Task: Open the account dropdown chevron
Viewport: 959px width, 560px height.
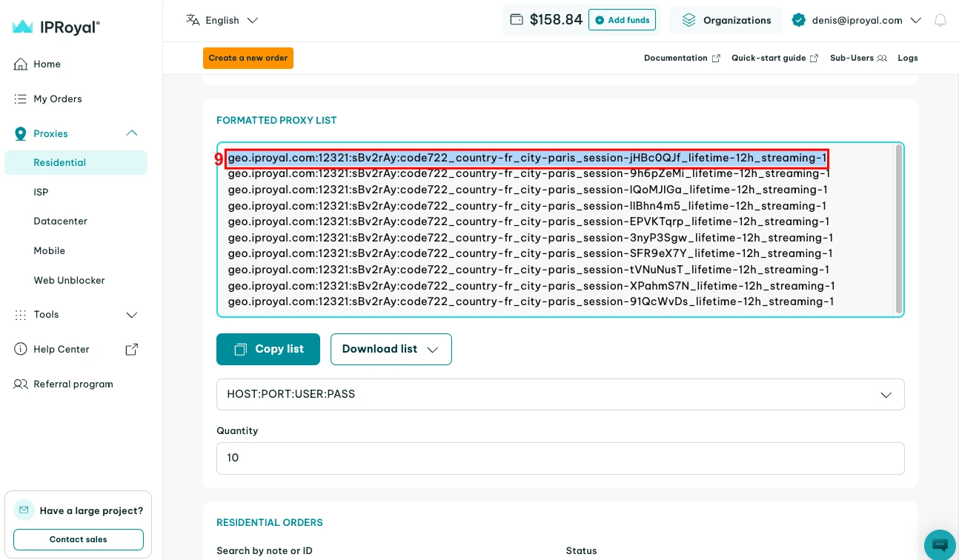Action: [915, 21]
